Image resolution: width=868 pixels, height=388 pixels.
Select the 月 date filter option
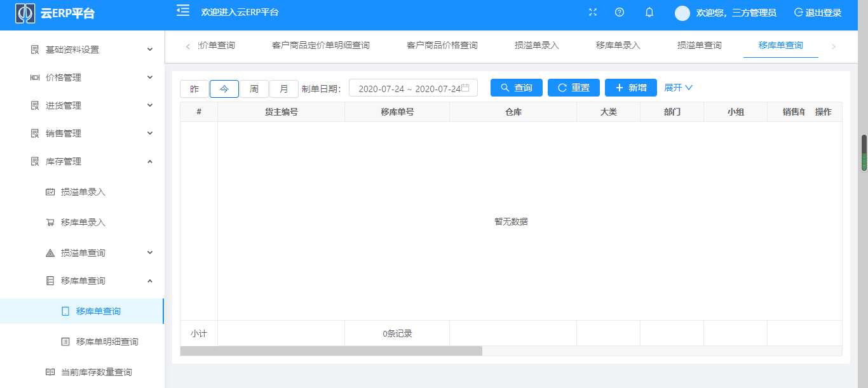point(283,88)
